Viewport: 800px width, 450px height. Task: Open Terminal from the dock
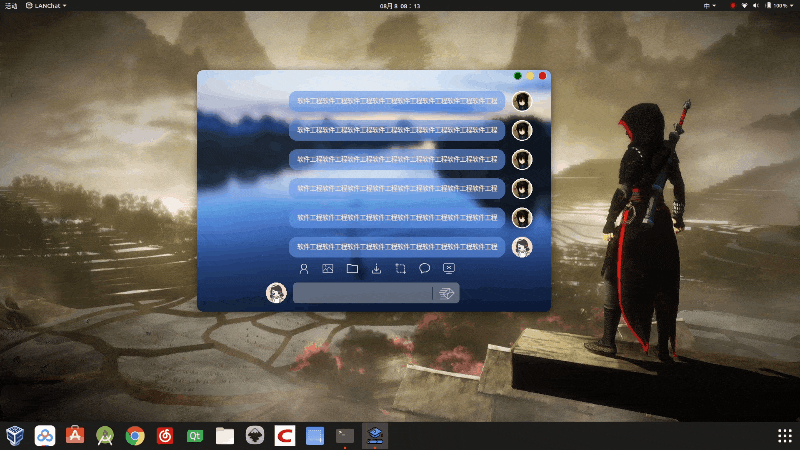coord(345,436)
